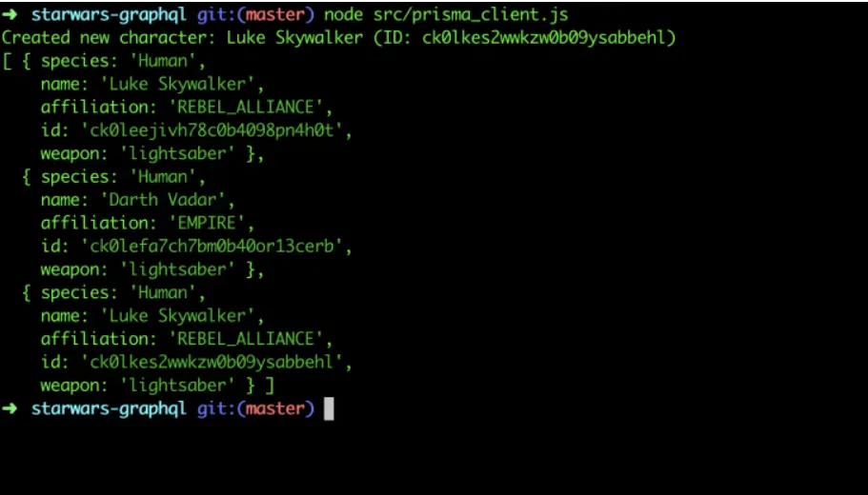This screenshot has width=868, height=495.
Task: Click the green prompt arrow on the first line
Action: (x=10, y=14)
